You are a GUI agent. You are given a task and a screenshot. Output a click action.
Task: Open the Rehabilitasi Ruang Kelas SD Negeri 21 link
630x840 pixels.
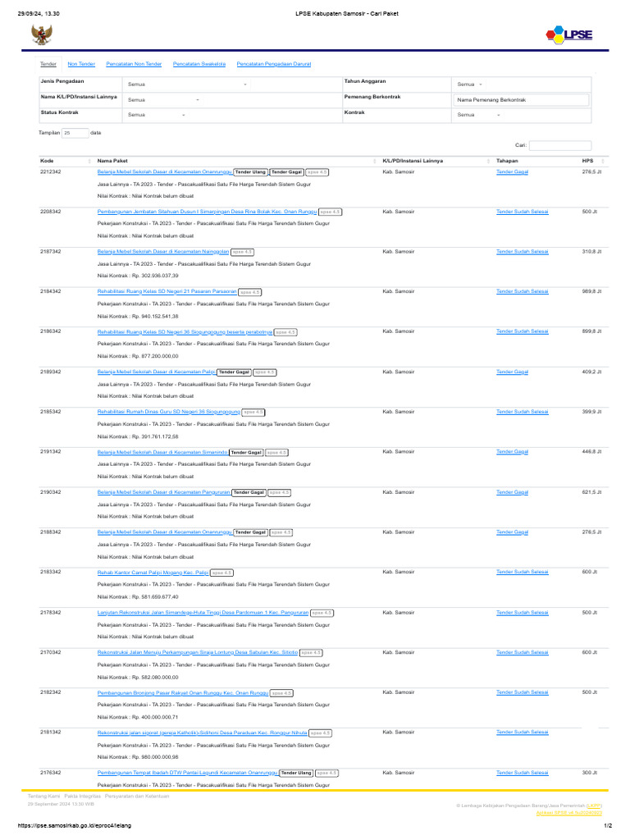167,291
